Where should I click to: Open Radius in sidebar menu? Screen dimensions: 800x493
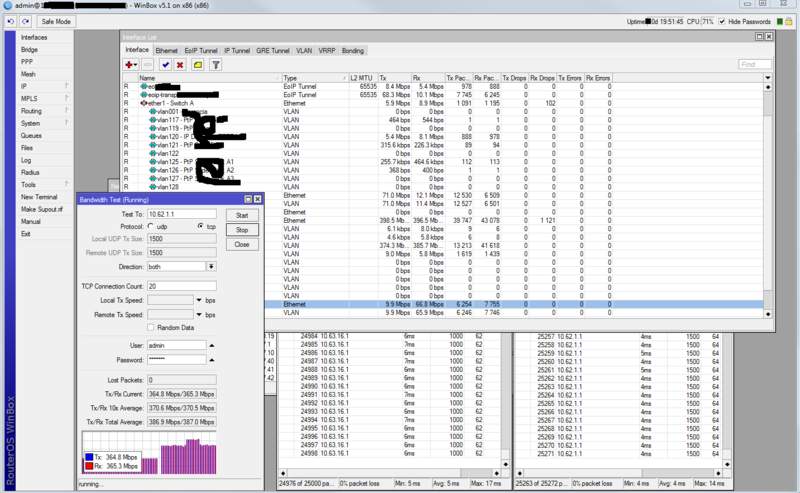tap(30, 172)
